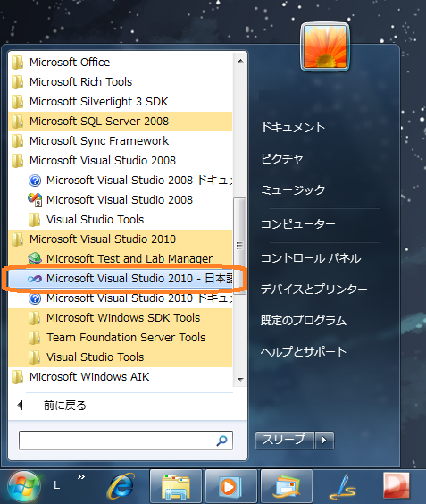Collapse the Microsoft Visual Studio 2010 folder
Image resolution: width=426 pixels, height=504 pixels.
tap(121, 239)
